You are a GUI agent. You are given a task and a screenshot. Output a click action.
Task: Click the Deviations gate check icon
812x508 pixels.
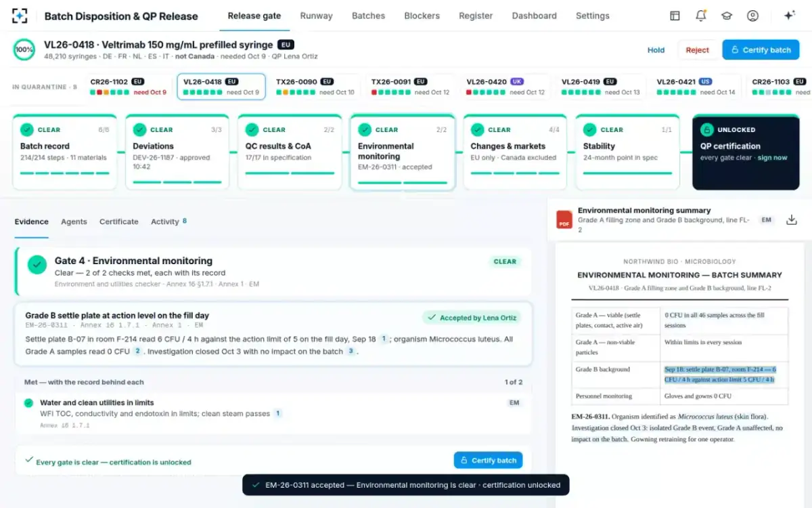(x=139, y=129)
